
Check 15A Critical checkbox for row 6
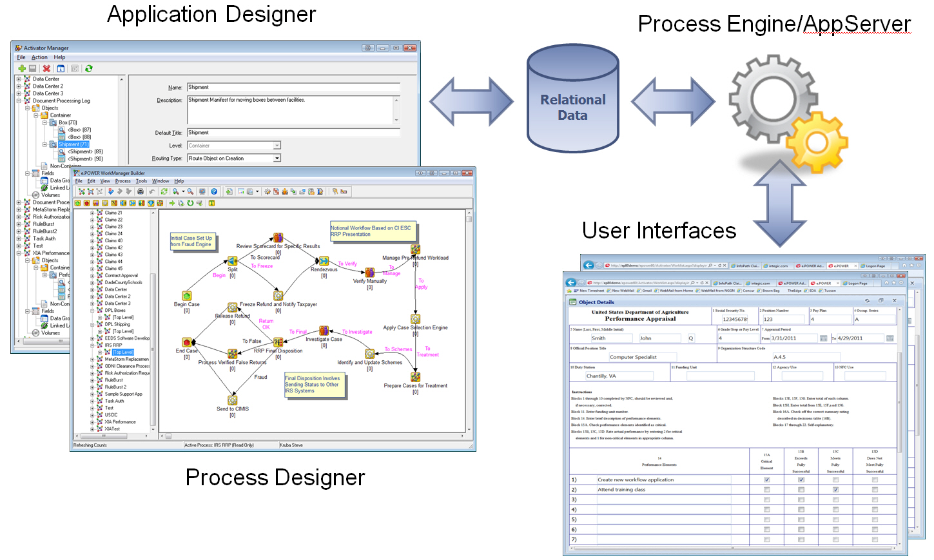click(766, 530)
